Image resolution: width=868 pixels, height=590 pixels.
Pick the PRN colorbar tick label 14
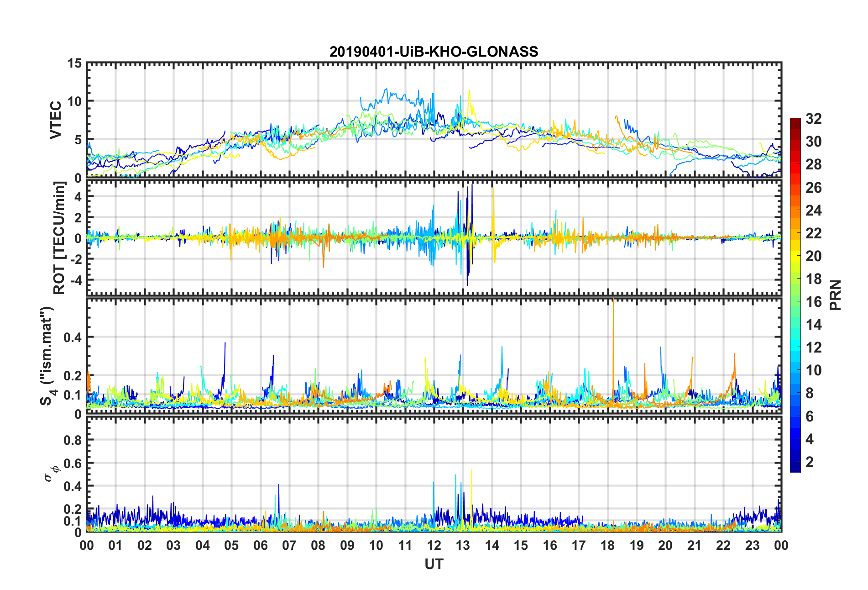[814, 324]
